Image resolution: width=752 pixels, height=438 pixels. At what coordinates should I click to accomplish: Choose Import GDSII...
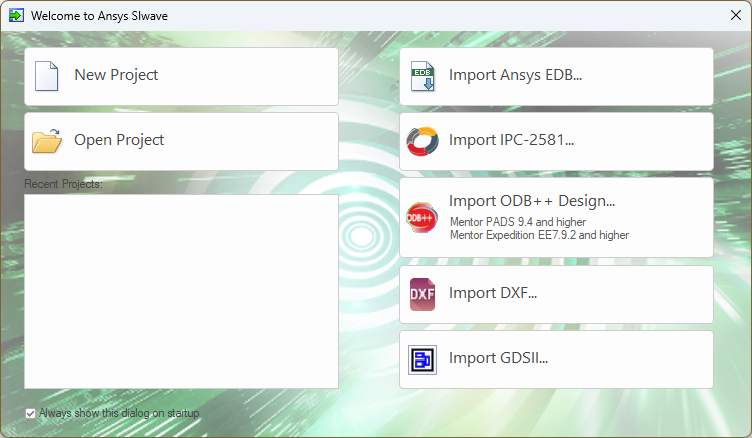[x=556, y=359]
